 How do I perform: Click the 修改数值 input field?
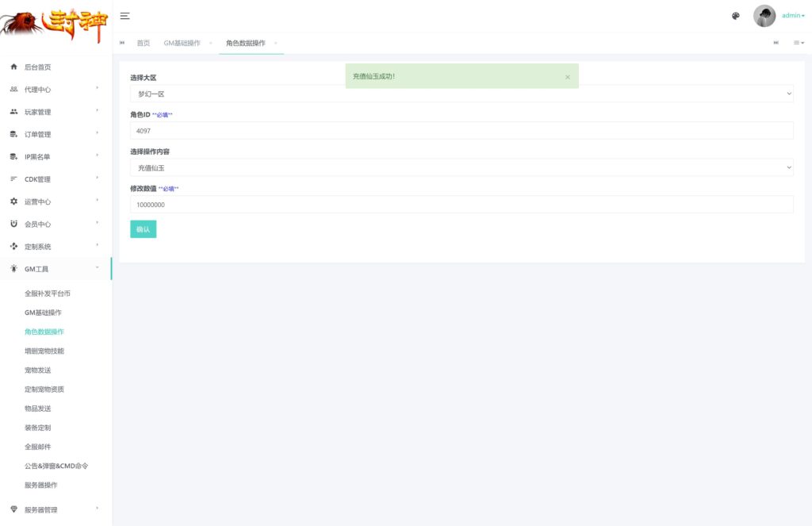point(462,205)
